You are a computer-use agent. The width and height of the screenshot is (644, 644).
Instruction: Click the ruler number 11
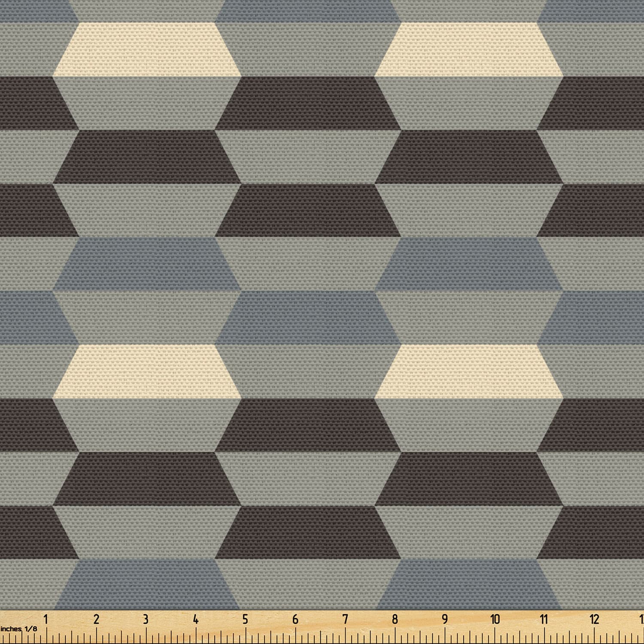pos(544,619)
